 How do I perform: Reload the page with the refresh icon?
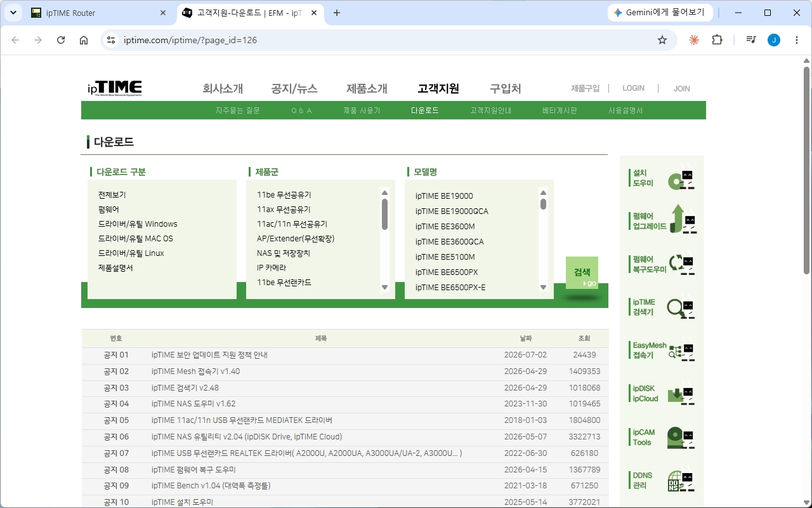coord(61,40)
